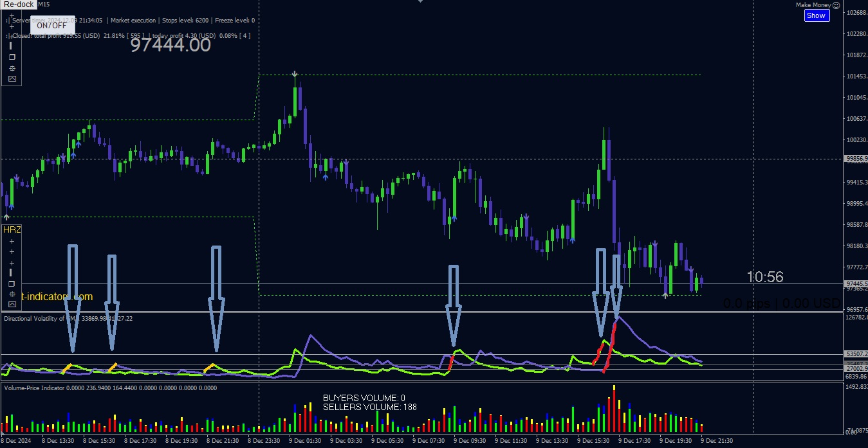Click the 98180 price axis label
The height and width of the screenshot is (448, 868).
pos(857,246)
